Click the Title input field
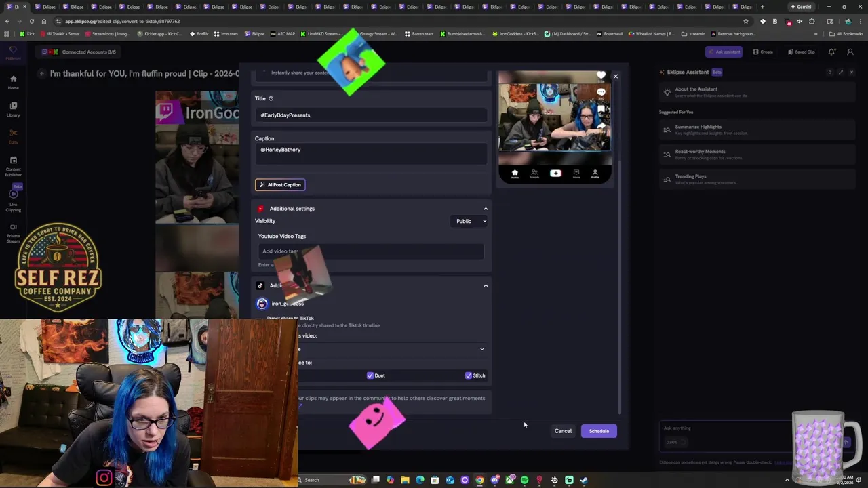 pos(372,115)
